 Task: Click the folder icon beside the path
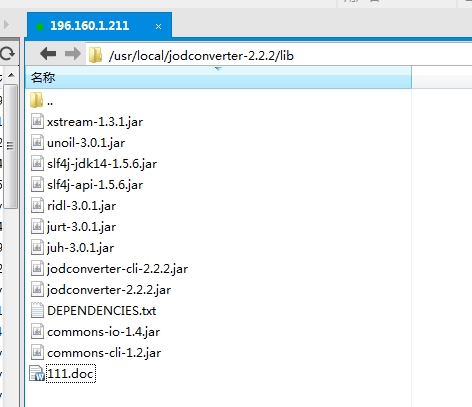point(95,55)
